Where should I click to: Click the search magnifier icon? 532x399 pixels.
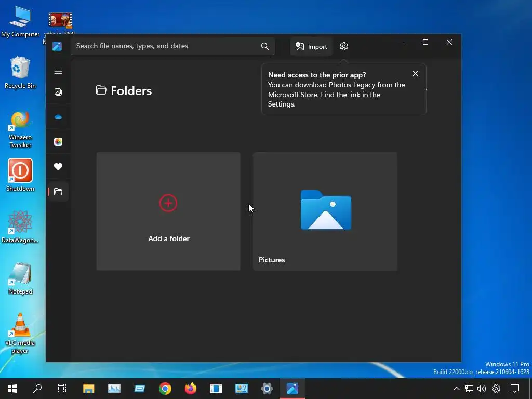(265, 46)
